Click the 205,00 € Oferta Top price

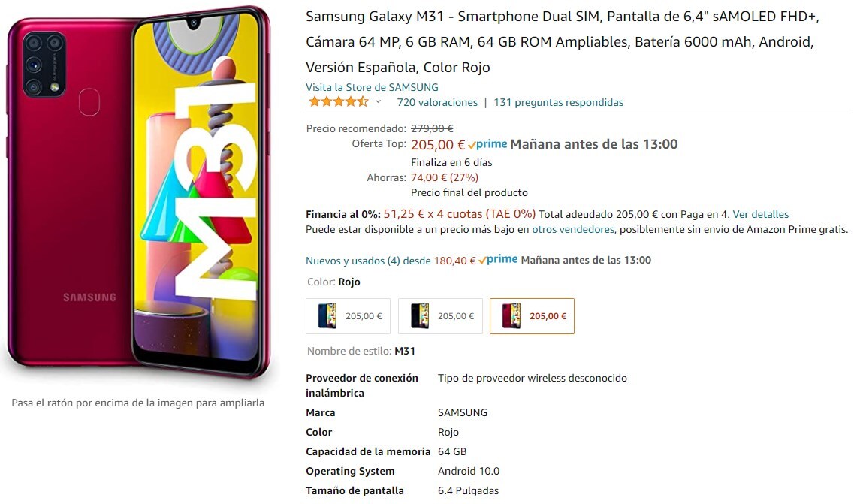click(438, 145)
